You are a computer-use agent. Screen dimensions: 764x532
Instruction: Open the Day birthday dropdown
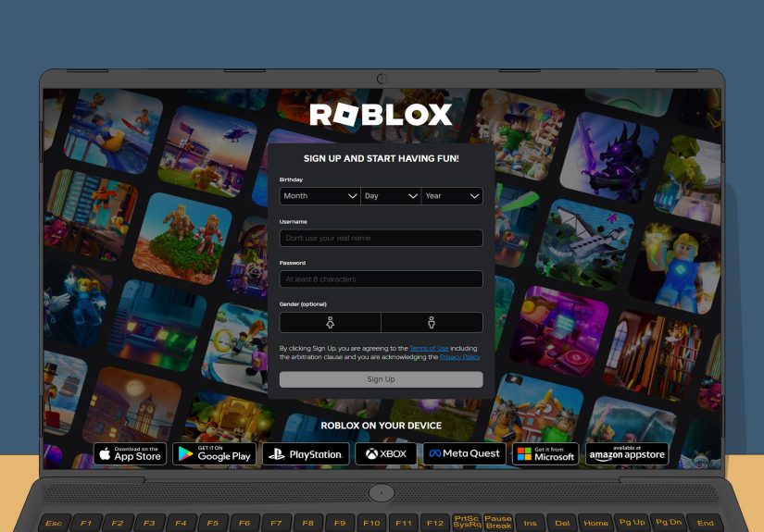click(391, 195)
